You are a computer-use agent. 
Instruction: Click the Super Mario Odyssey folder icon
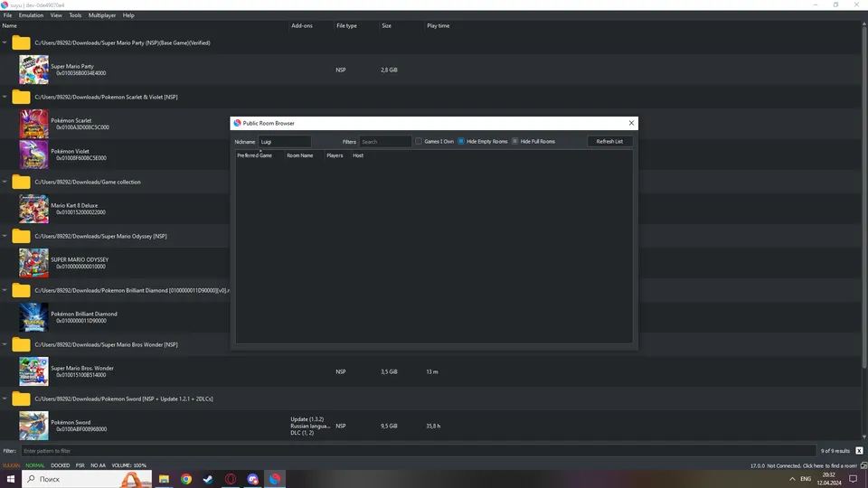click(x=21, y=236)
